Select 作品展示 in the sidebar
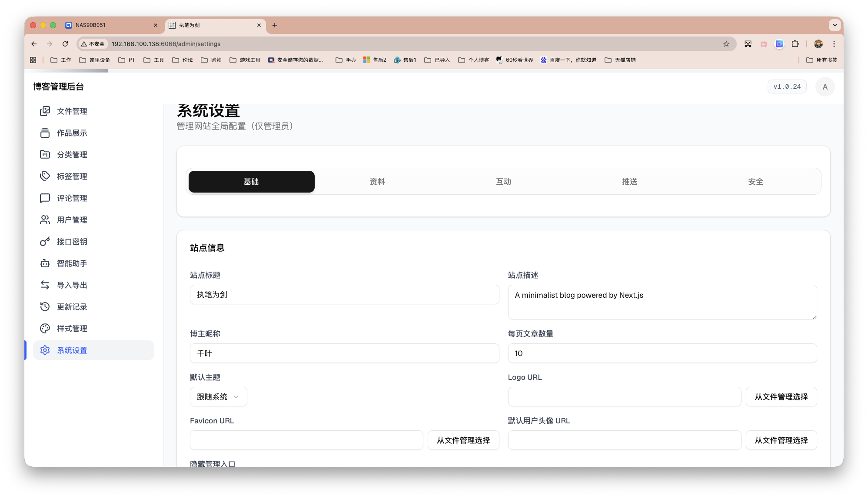 71,133
